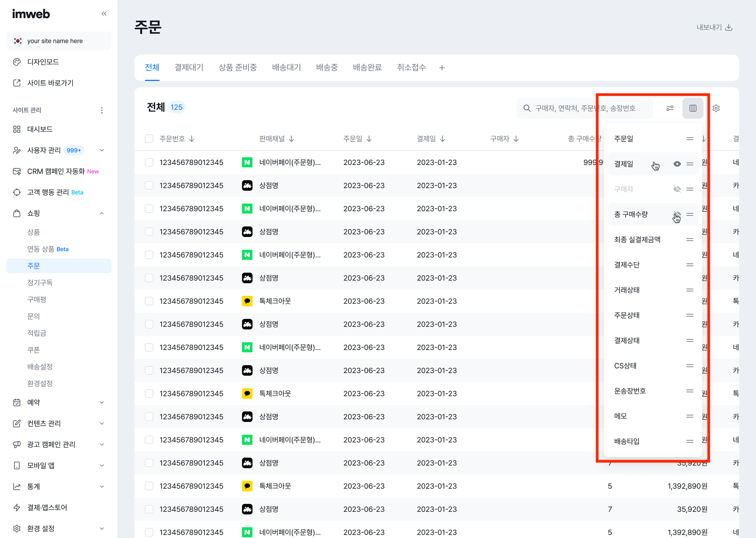Open 정기구독 in shopping submenu

pos(40,283)
